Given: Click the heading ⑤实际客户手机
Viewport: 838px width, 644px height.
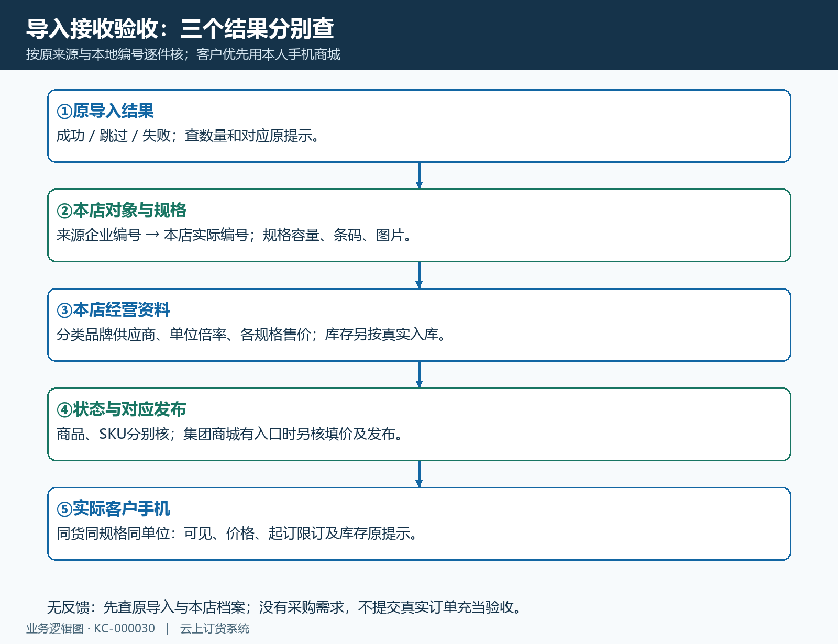Looking at the screenshot, I should coord(114,509).
